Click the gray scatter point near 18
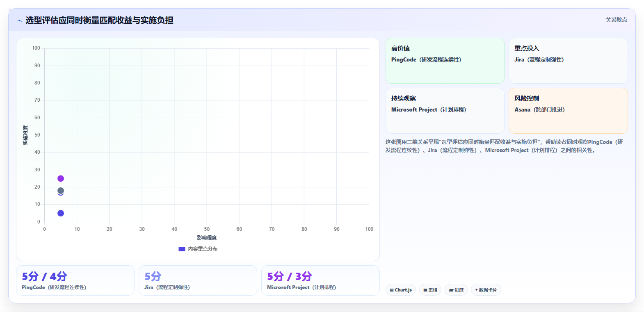The image size is (644, 312). (61, 190)
